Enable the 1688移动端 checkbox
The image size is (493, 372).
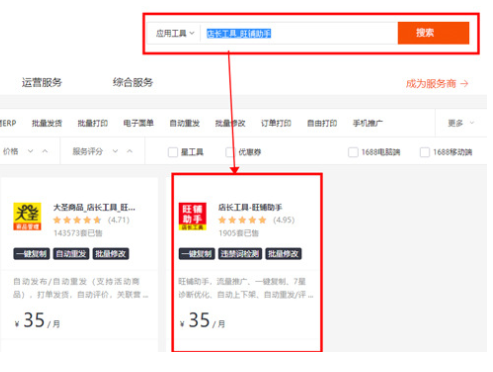pyautogui.click(x=424, y=152)
